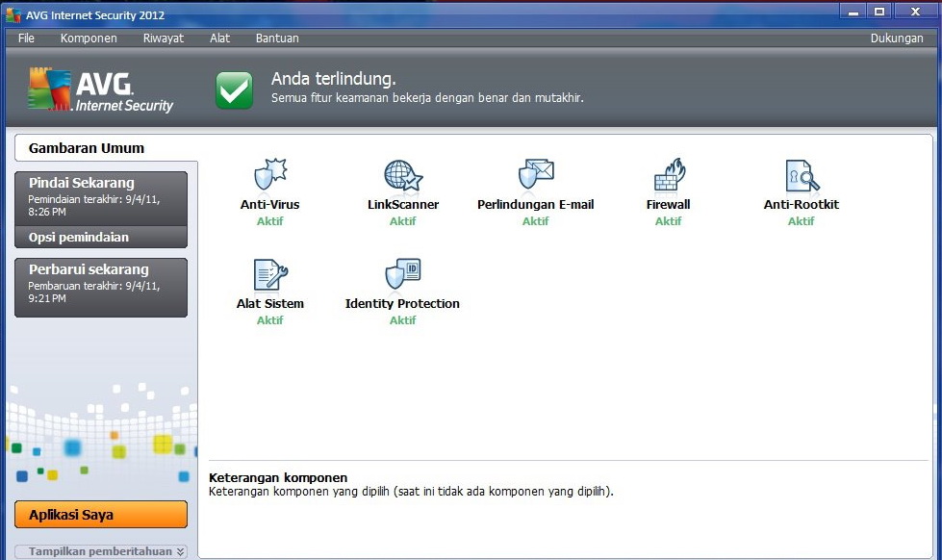Open the Anti-Rootkit magnifier icon
This screenshot has width=942, height=560.
802,175
